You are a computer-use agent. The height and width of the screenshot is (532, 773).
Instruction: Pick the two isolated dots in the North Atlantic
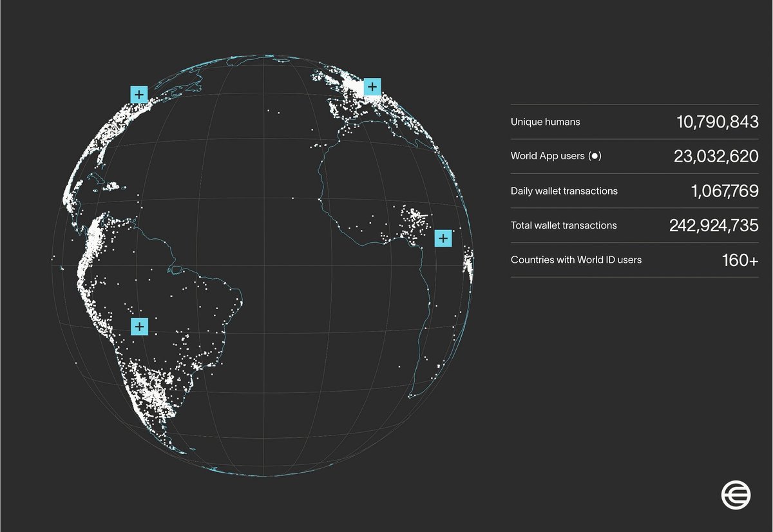pos(273,112)
